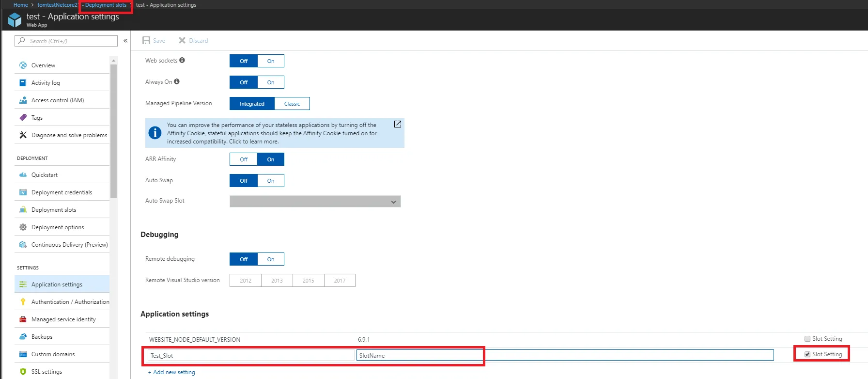Click the Quickstart cloud icon
The height and width of the screenshot is (379, 868).
tap(23, 175)
